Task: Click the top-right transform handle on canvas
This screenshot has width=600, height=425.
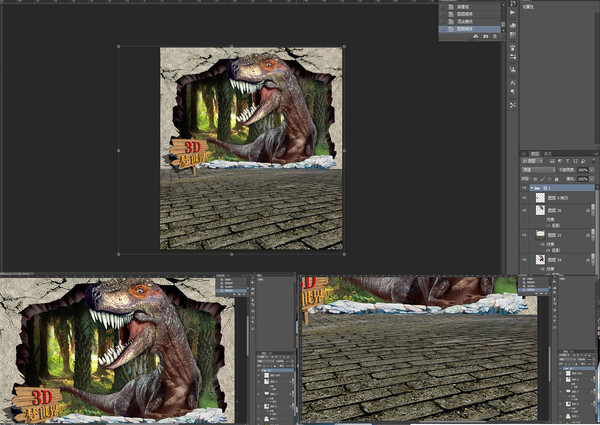Action: pyautogui.click(x=344, y=46)
